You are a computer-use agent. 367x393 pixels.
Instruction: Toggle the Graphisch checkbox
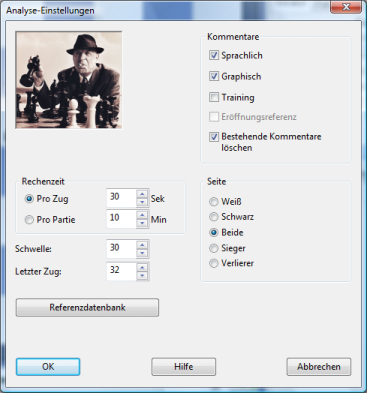pyautogui.click(x=214, y=76)
